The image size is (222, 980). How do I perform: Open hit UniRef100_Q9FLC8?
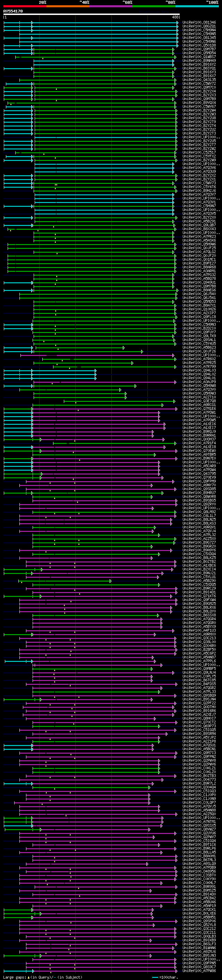click(199, 317)
